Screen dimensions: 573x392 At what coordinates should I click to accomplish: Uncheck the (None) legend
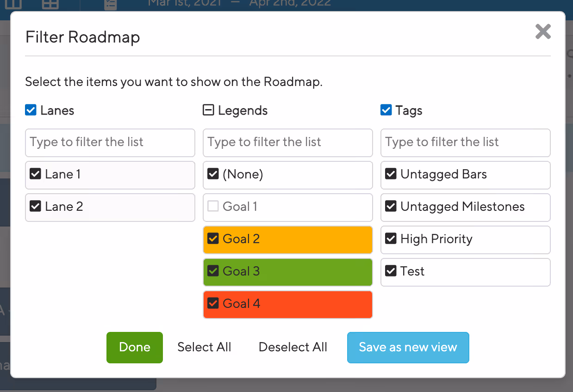pos(213,174)
